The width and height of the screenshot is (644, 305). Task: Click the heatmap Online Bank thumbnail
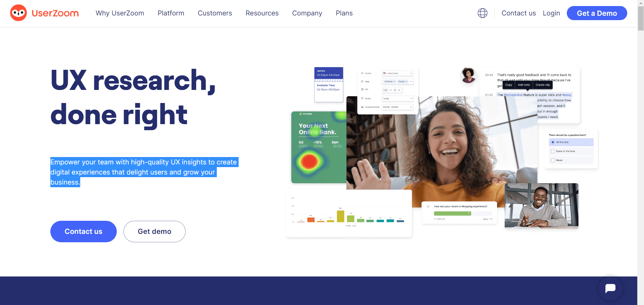(x=319, y=147)
